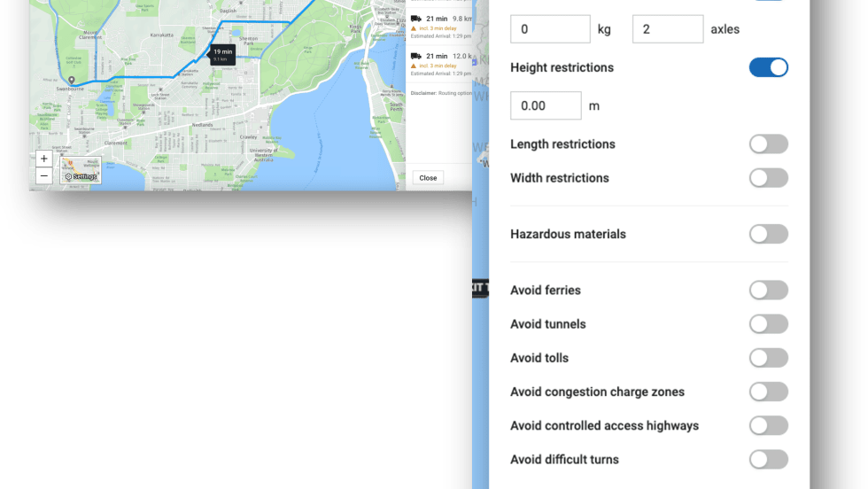Click the weight kg input field
This screenshot has height=489, width=868.
[x=550, y=29]
